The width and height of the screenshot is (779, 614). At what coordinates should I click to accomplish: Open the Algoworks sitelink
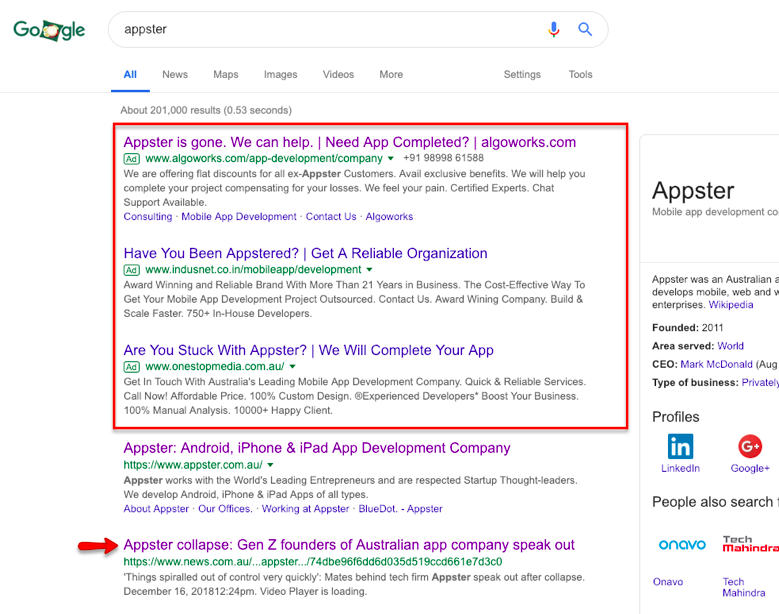pos(389,217)
